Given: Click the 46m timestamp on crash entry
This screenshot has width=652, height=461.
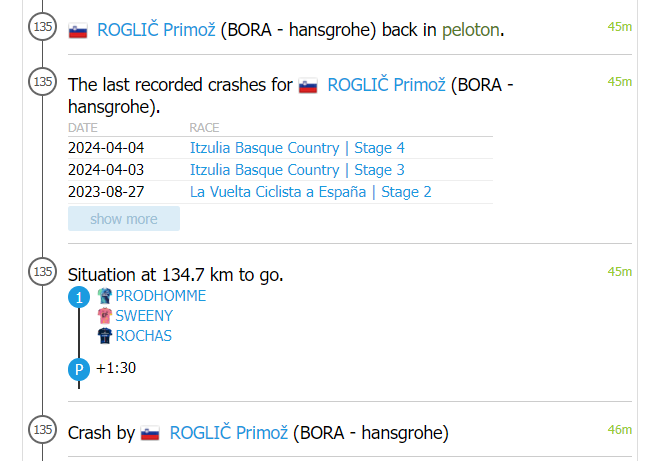Looking at the screenshot, I should pos(620,430).
